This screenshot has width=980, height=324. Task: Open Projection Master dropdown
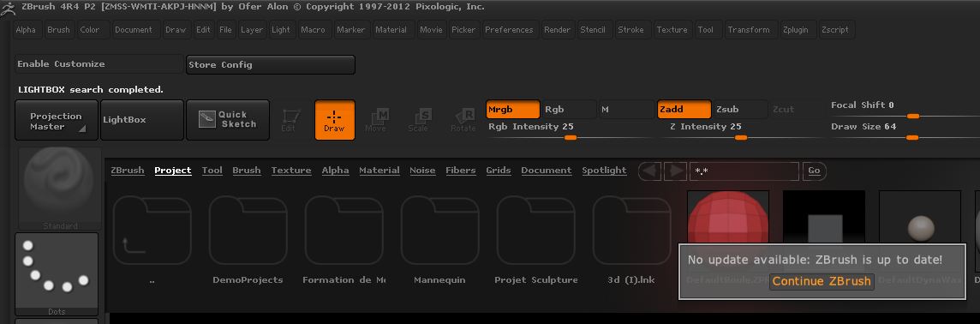pyautogui.click(x=57, y=120)
